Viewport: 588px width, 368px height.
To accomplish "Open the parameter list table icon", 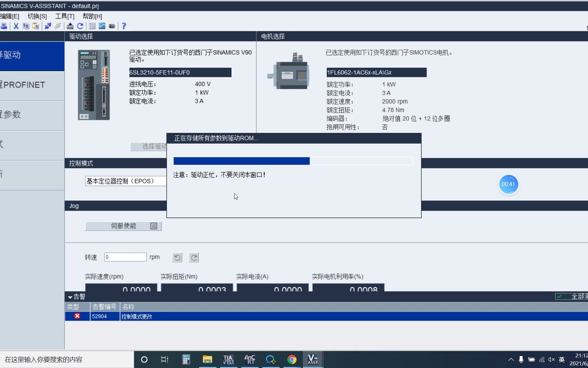I will tap(92, 26).
